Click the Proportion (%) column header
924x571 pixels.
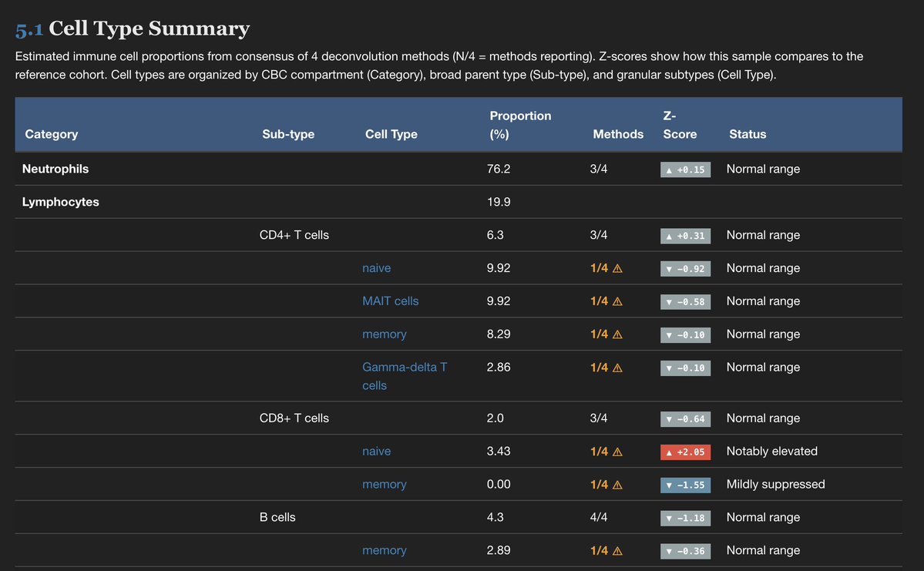[520, 125]
